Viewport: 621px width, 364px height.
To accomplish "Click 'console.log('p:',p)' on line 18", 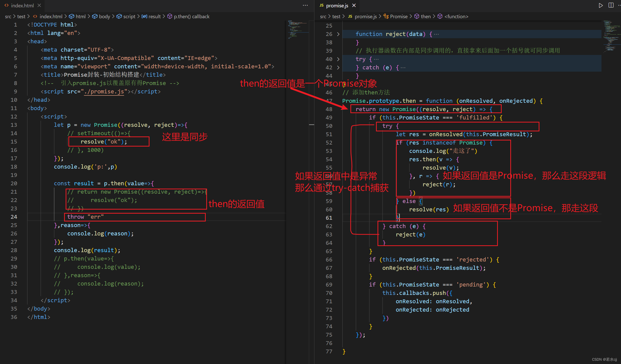I will click(x=85, y=167).
